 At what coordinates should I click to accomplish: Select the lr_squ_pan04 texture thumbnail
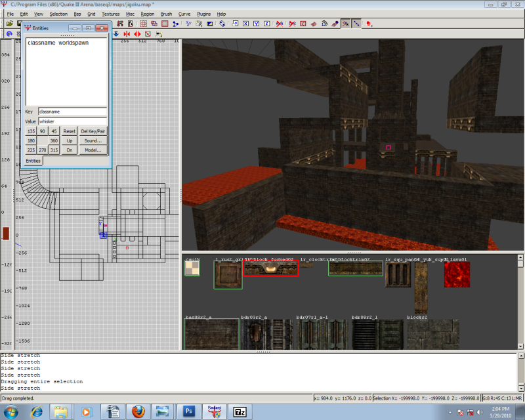click(x=398, y=275)
